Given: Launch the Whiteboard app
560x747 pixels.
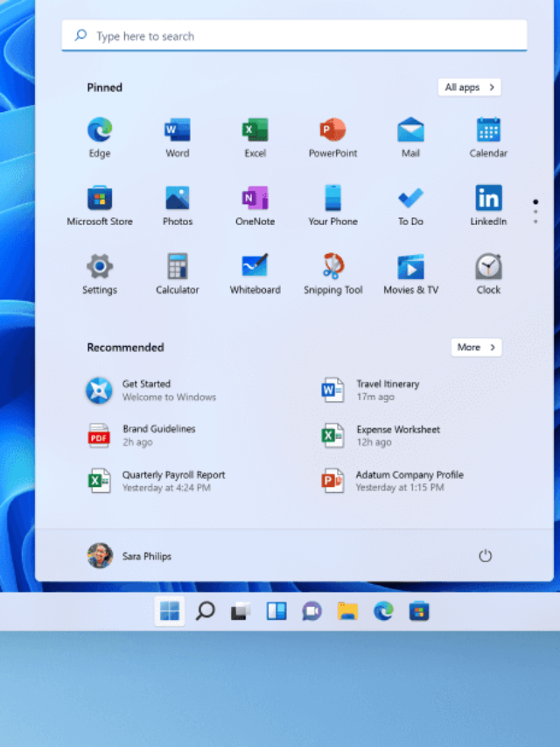Looking at the screenshot, I should (255, 267).
